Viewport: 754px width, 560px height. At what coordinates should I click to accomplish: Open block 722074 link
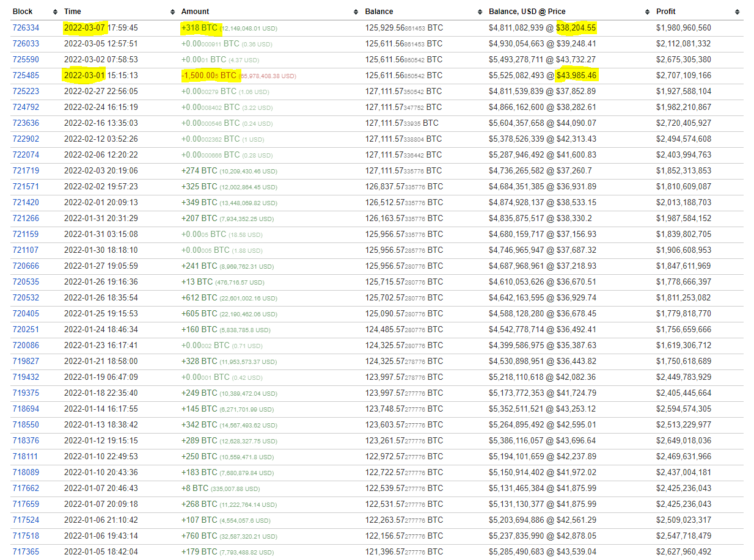coord(26,155)
